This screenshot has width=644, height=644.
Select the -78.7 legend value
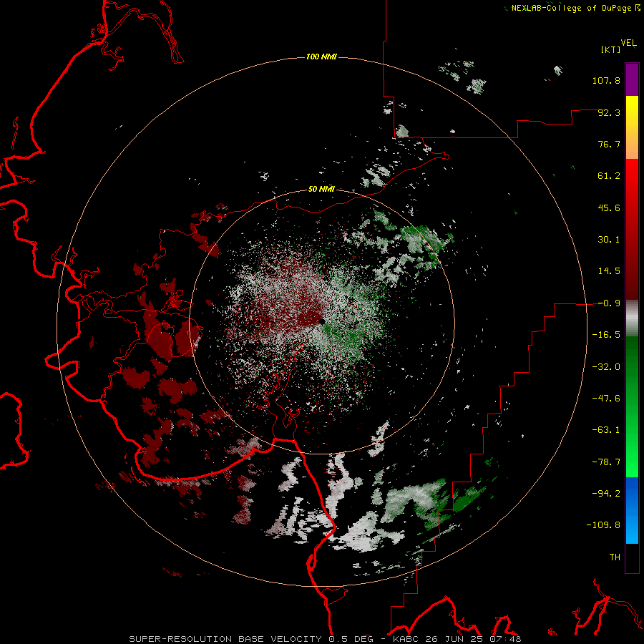click(606, 462)
